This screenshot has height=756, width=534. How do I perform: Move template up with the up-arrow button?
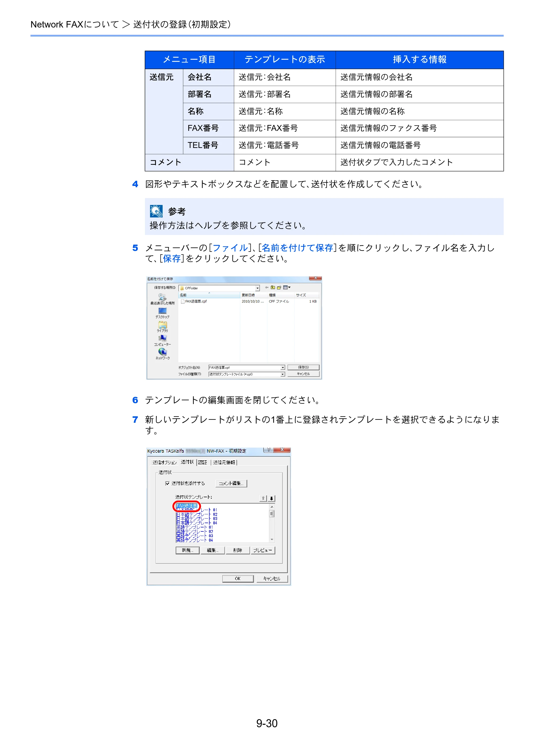click(x=263, y=498)
